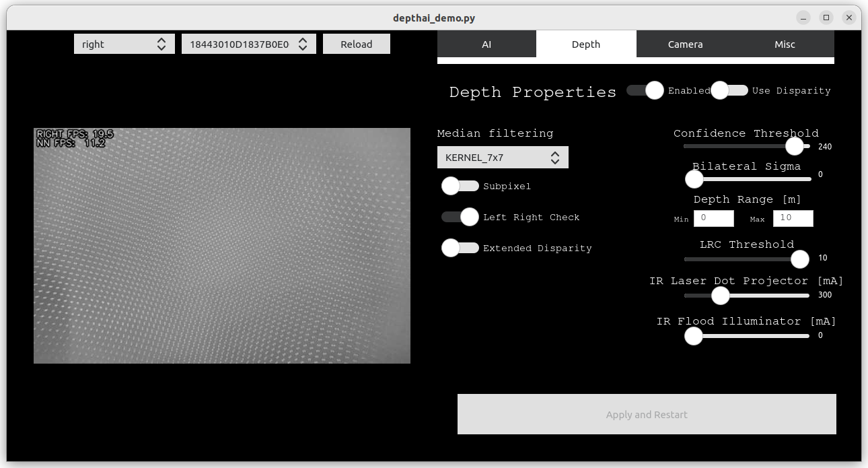
Task: Open the Median filtering KERNEL_7x7 dropdown
Action: [502, 157]
